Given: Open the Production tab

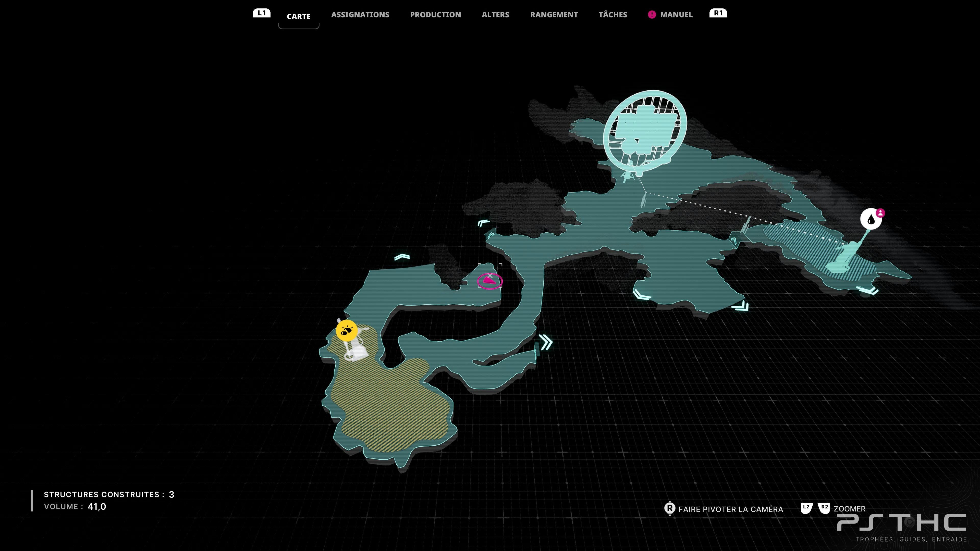Looking at the screenshot, I should (436, 15).
